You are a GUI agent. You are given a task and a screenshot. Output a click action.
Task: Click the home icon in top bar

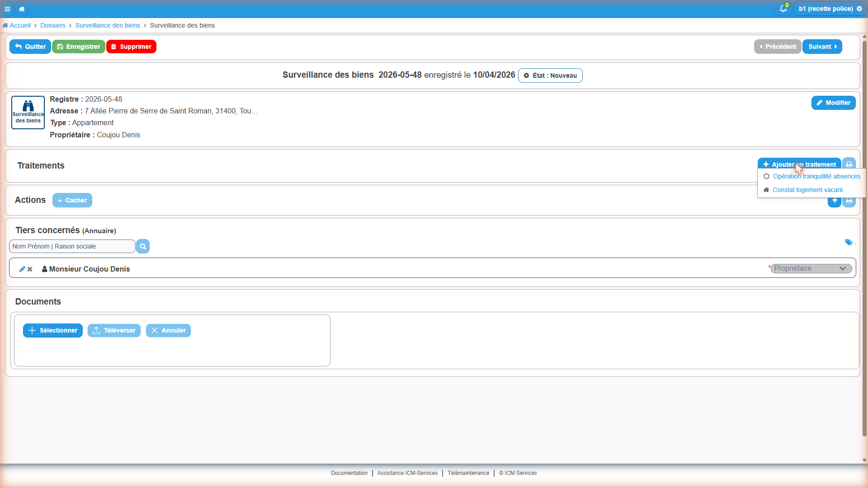[x=22, y=9]
